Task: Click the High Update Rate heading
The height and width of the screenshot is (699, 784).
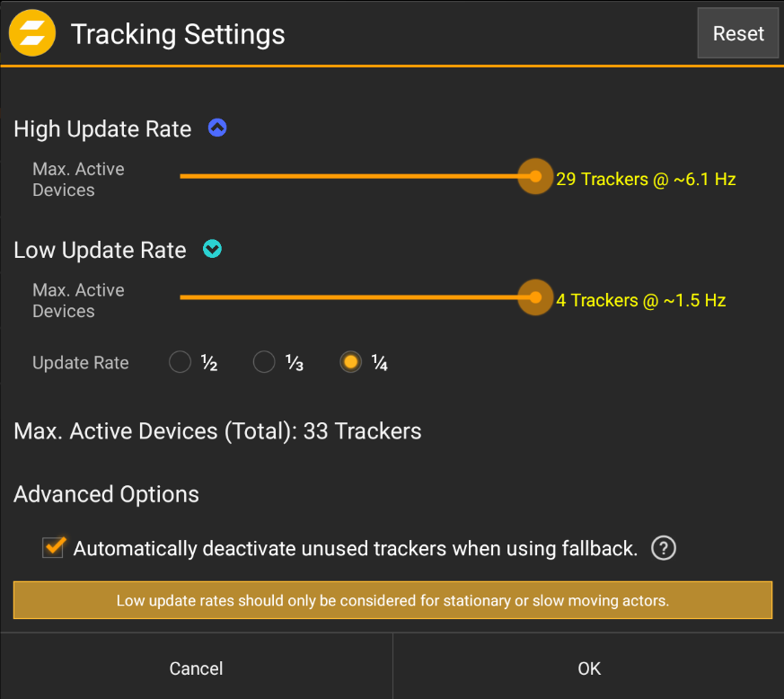Action: tap(101, 128)
